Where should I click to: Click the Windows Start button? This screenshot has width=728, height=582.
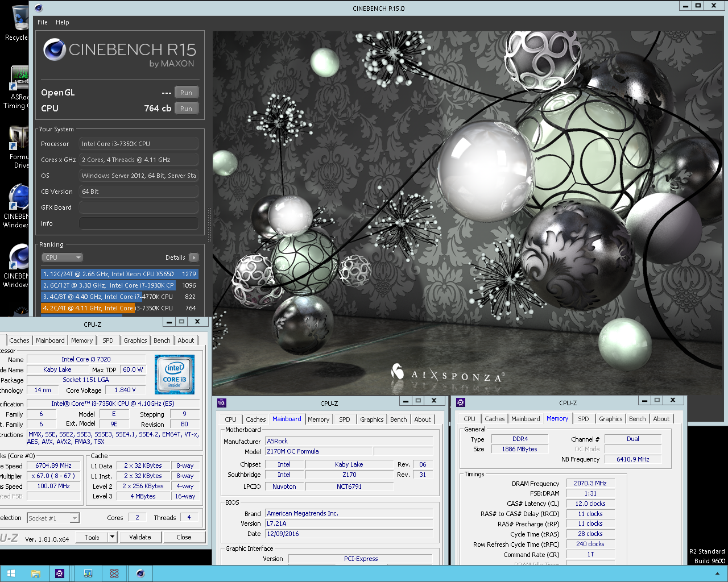pyautogui.click(x=11, y=573)
